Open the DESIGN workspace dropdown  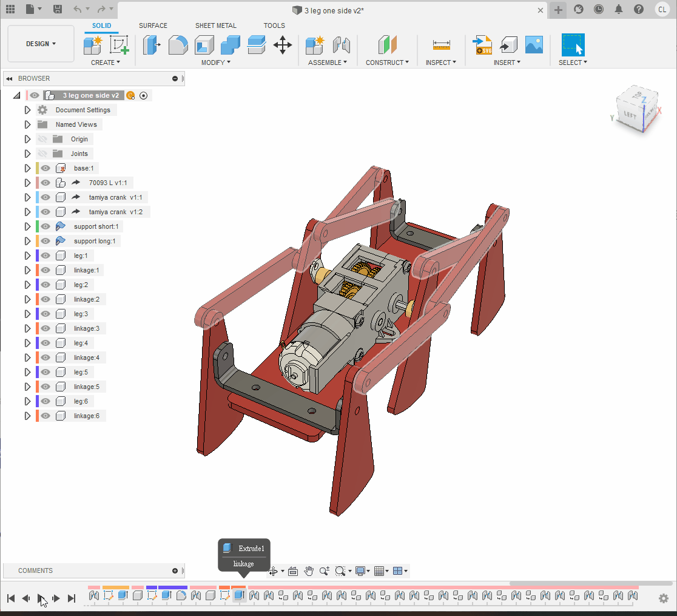pyautogui.click(x=41, y=44)
